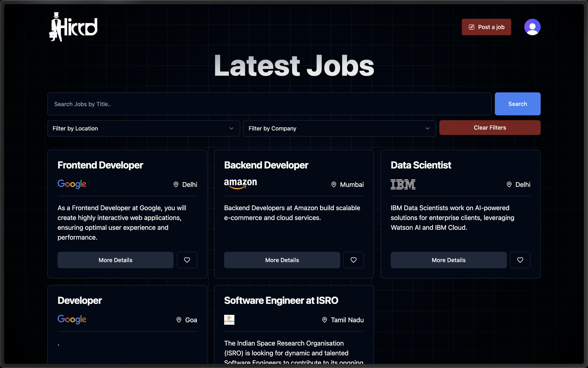Click the Google logo on Frontend Developer card

tap(72, 184)
